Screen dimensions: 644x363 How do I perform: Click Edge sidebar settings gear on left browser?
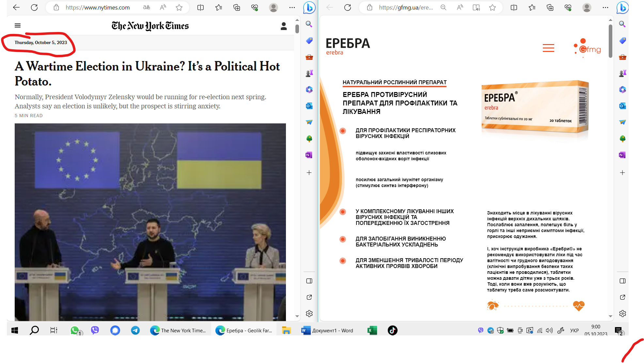tap(309, 313)
